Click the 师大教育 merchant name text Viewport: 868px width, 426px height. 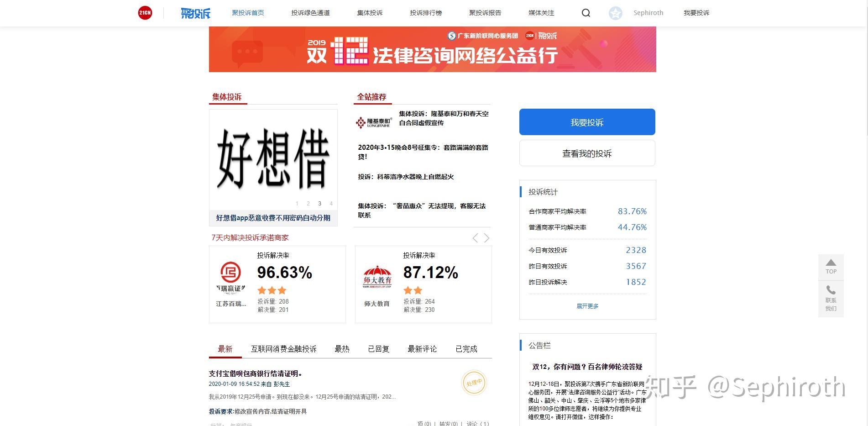(377, 304)
